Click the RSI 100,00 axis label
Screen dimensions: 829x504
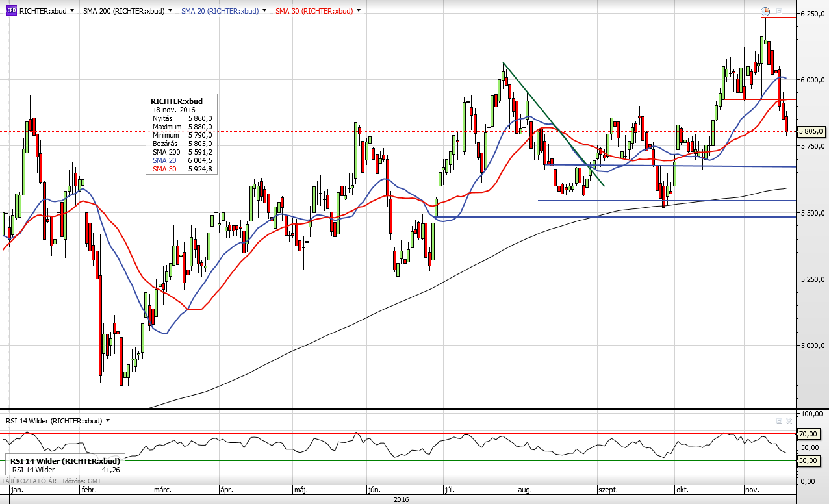pos(811,414)
